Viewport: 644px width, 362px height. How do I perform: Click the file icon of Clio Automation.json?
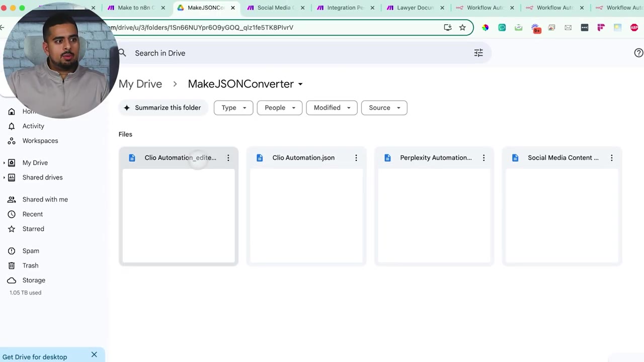pyautogui.click(x=260, y=158)
